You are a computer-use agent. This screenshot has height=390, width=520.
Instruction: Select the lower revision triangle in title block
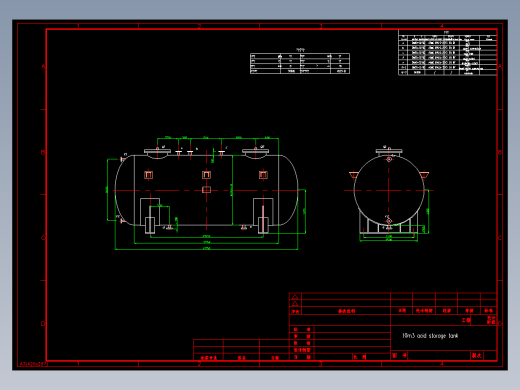coord(295,304)
